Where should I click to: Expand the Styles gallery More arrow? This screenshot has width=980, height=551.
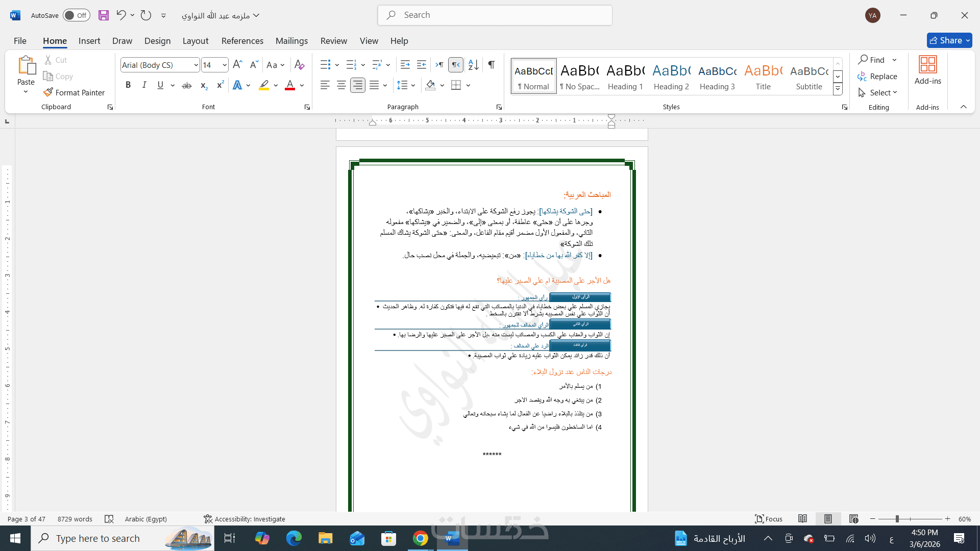(x=838, y=89)
